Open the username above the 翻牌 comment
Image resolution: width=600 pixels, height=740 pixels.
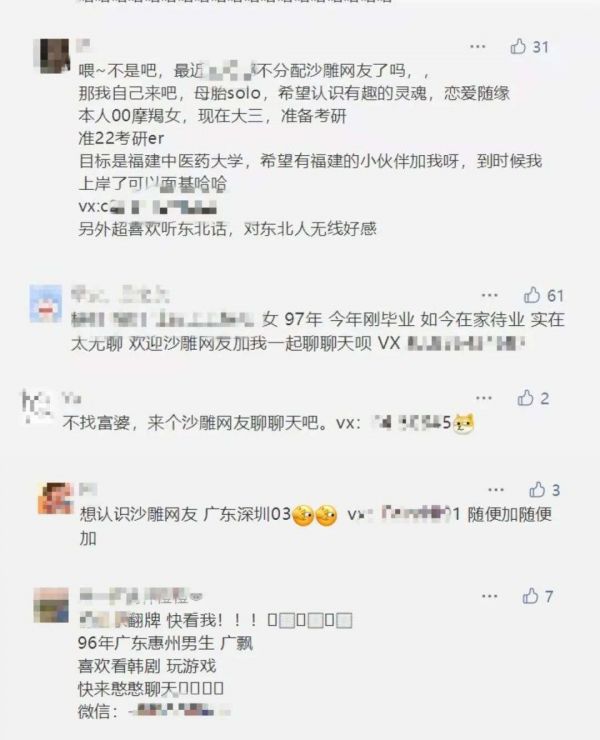click(x=141, y=596)
